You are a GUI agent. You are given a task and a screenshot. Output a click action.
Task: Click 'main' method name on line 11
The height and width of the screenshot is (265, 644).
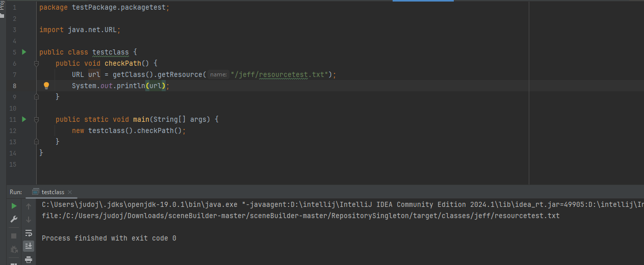pos(141,119)
